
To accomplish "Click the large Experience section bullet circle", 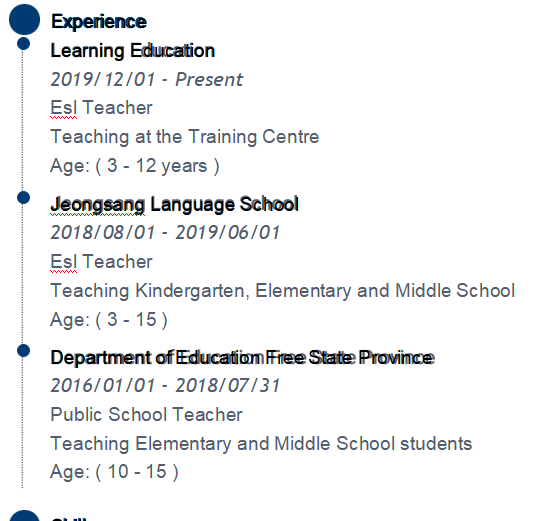I will coord(25,20).
